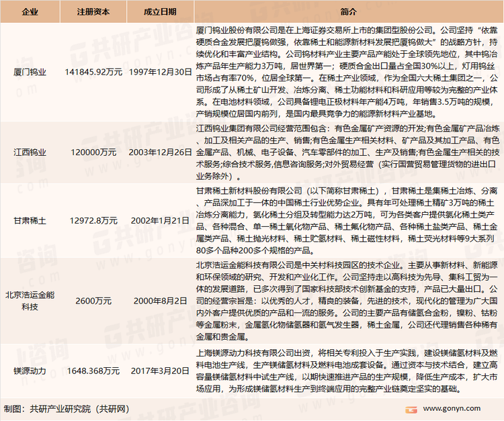Click the orange gonyn logo icon
This screenshot has width=504, height=421.
pos(411,410)
